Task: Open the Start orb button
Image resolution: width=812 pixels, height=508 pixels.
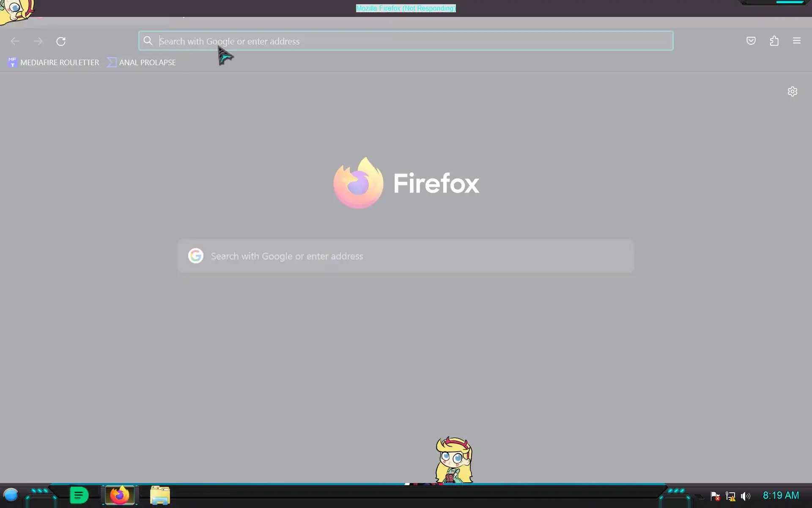Action: 11,495
